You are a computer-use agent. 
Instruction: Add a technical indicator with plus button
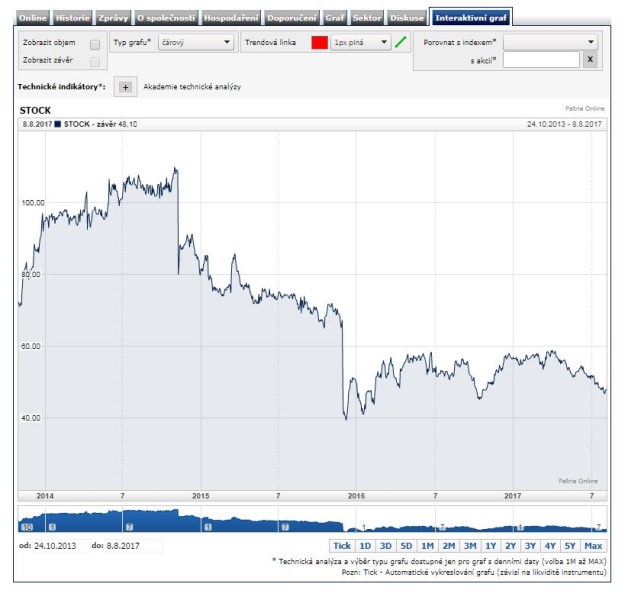click(x=125, y=87)
